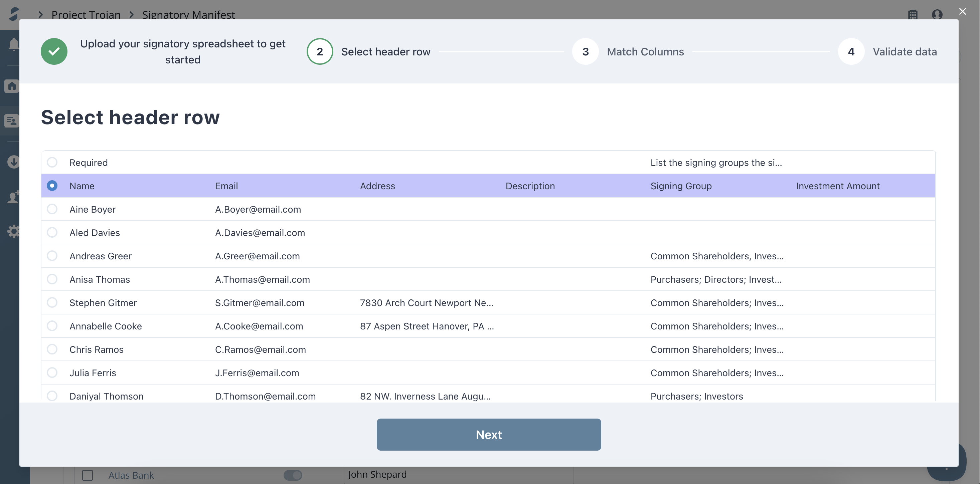Click the notification bell sidebar icon
The width and height of the screenshot is (980, 484).
coord(14,44)
